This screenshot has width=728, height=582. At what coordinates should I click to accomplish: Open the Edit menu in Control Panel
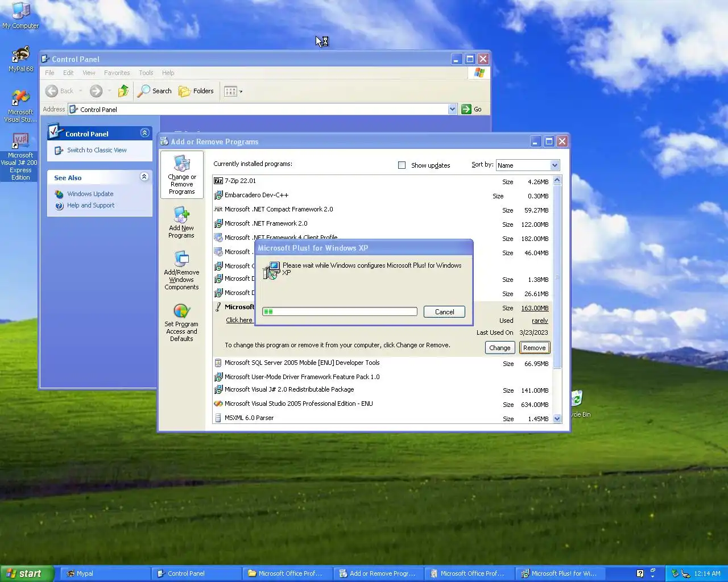68,73
